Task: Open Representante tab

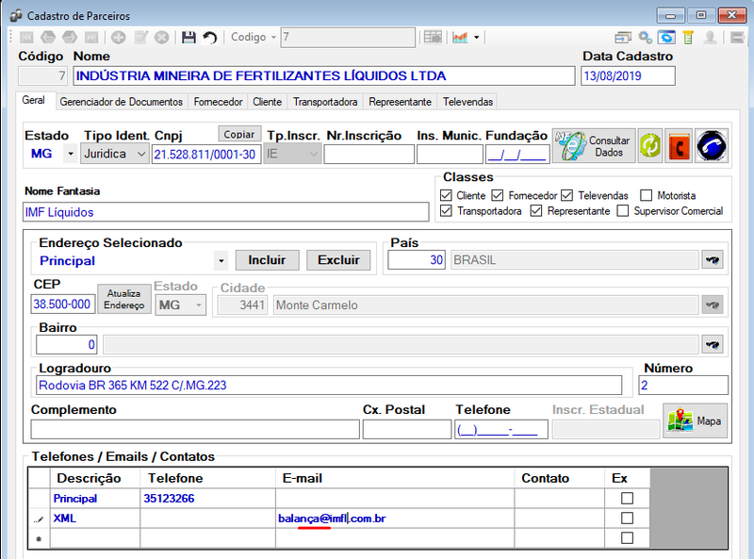Action: (400, 102)
